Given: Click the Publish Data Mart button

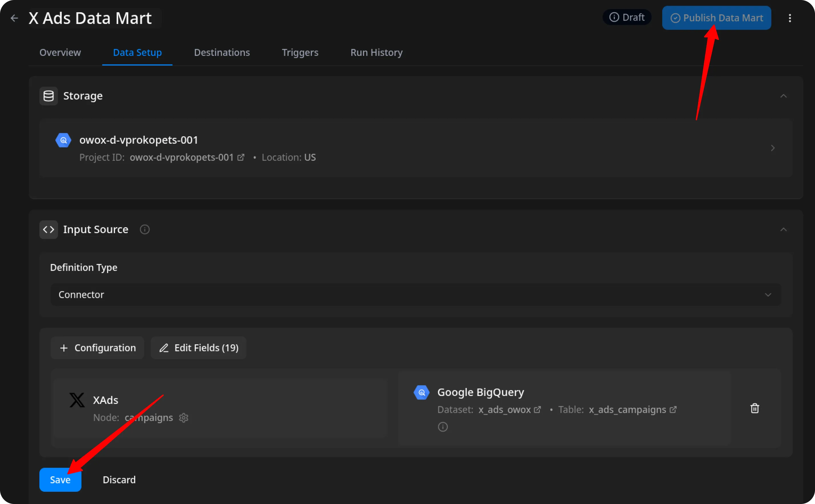Looking at the screenshot, I should pos(716,18).
